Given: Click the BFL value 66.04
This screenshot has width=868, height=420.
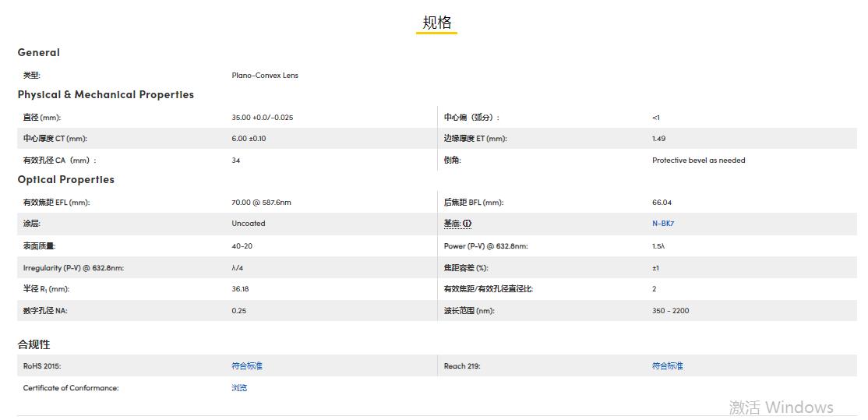Looking at the screenshot, I should point(662,203).
